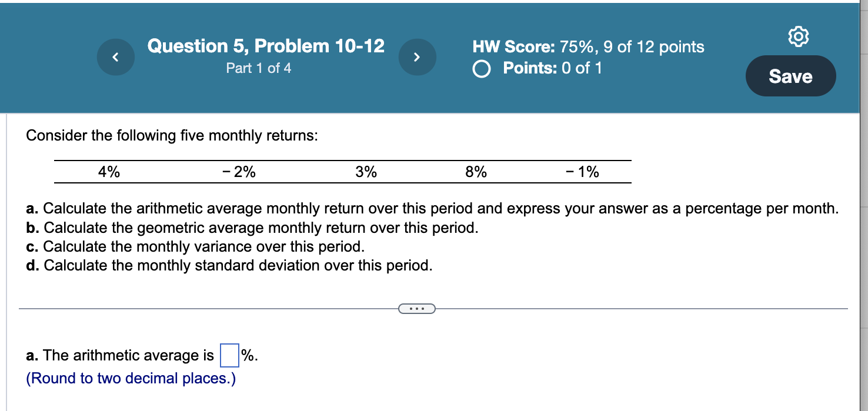Click the left chevron to go back
868x411 pixels.
(115, 57)
